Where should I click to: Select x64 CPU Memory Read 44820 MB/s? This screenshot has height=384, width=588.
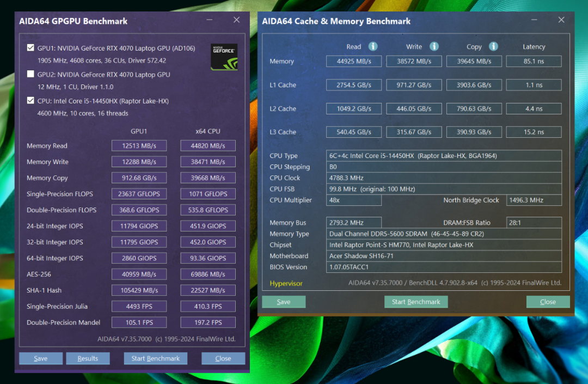click(x=208, y=145)
